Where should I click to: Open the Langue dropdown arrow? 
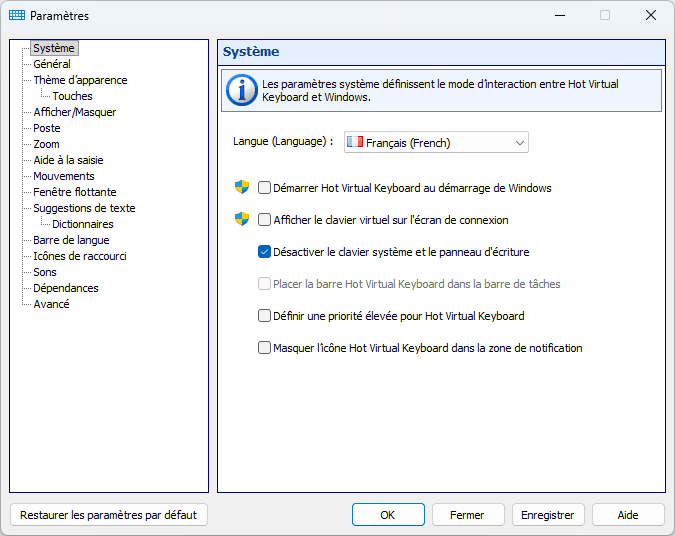(x=520, y=143)
